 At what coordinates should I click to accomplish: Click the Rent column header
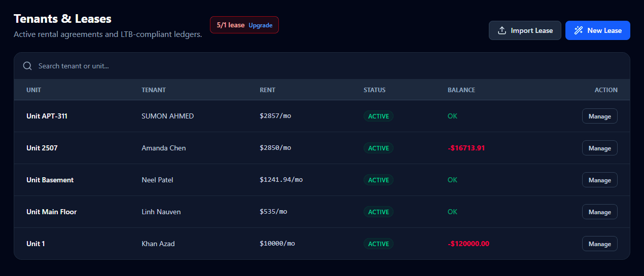pos(267,90)
